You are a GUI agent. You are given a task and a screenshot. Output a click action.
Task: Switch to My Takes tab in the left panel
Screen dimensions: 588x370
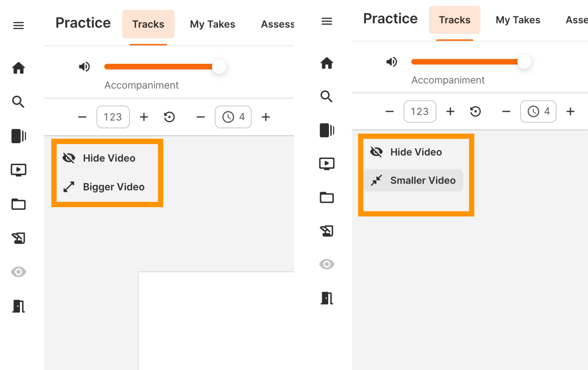[x=212, y=24]
